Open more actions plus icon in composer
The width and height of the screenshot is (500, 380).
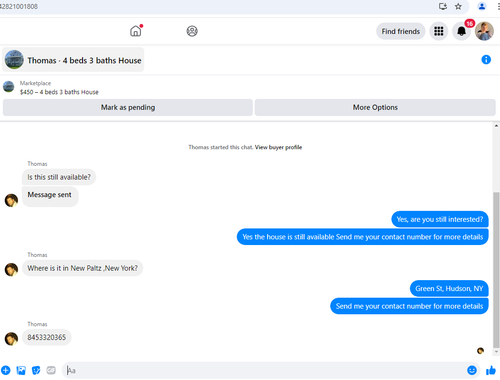6,370
